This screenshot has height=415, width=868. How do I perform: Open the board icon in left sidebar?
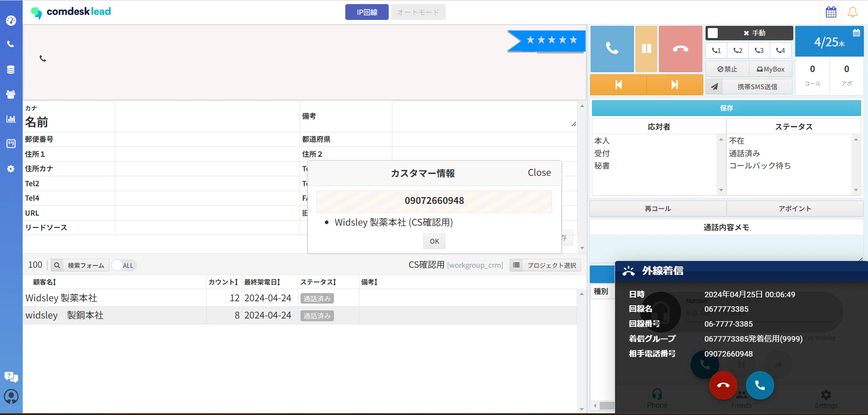click(11, 144)
